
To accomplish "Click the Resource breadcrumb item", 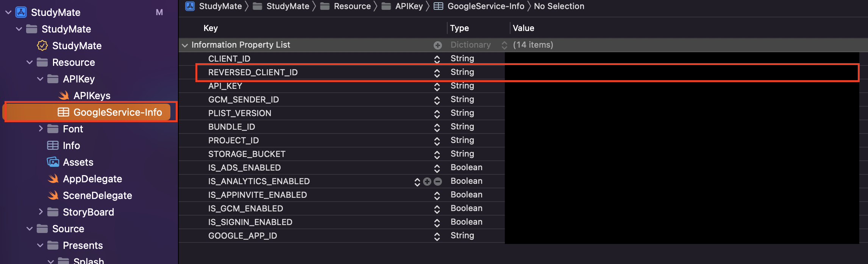I will point(345,6).
